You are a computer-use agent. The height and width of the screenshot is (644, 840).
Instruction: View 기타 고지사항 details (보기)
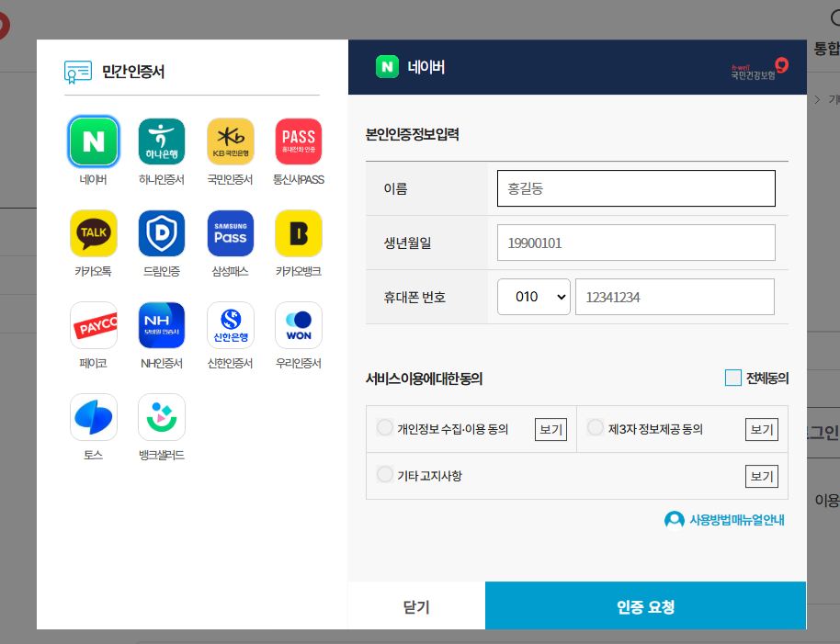(x=762, y=476)
